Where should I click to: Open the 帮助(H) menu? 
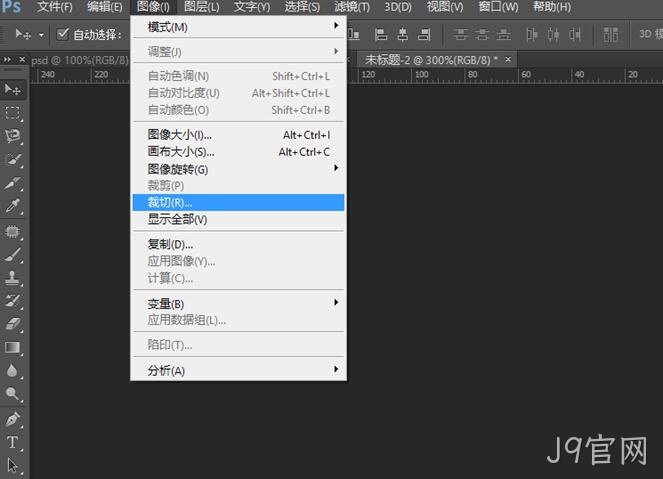point(552,7)
